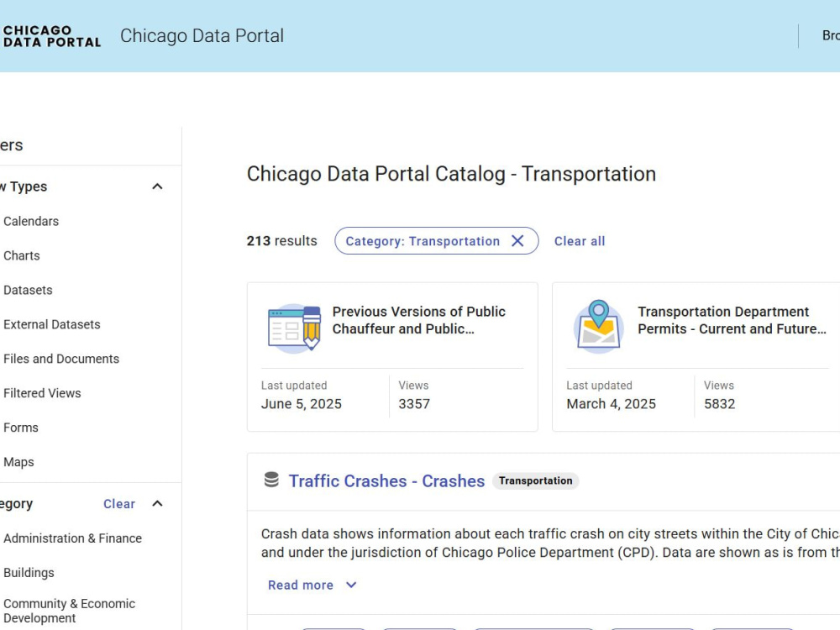Filter by Calendars view type
The width and height of the screenshot is (840, 630).
[31, 221]
